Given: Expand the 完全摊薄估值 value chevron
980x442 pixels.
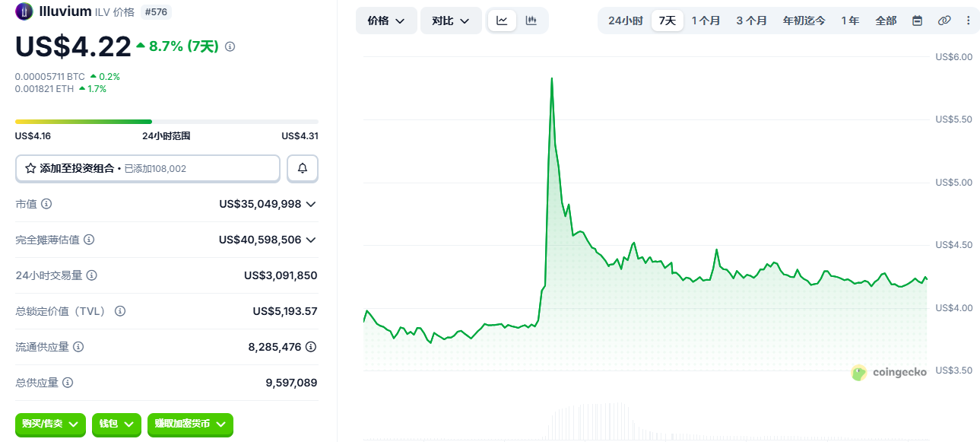Looking at the screenshot, I should pos(310,240).
